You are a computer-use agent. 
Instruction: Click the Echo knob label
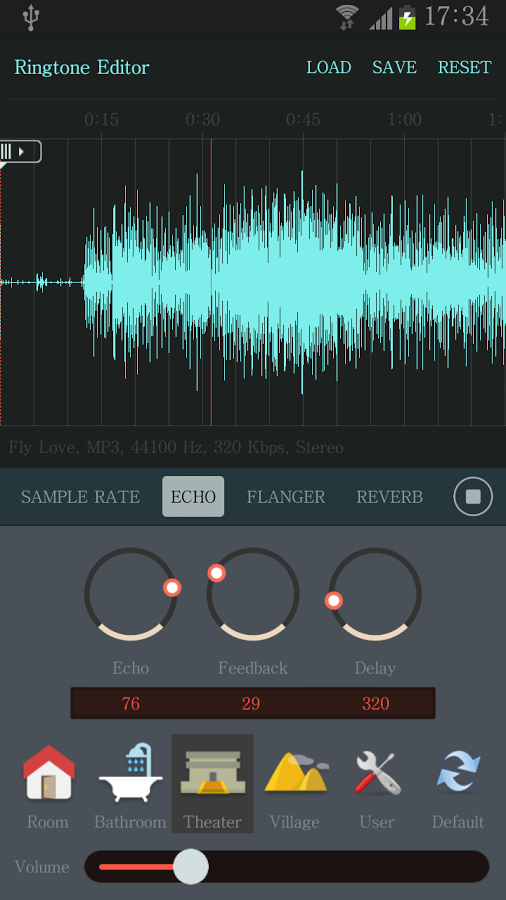coord(131,668)
